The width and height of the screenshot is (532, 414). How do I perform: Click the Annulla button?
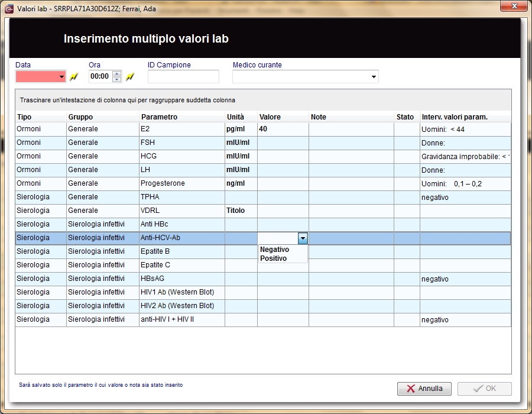click(424, 389)
